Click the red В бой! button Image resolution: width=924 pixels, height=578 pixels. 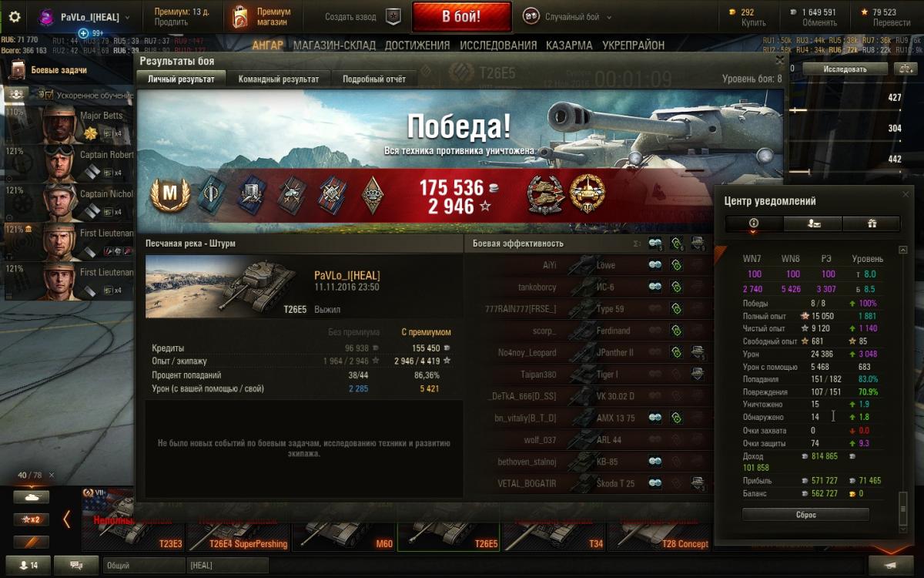click(x=461, y=16)
